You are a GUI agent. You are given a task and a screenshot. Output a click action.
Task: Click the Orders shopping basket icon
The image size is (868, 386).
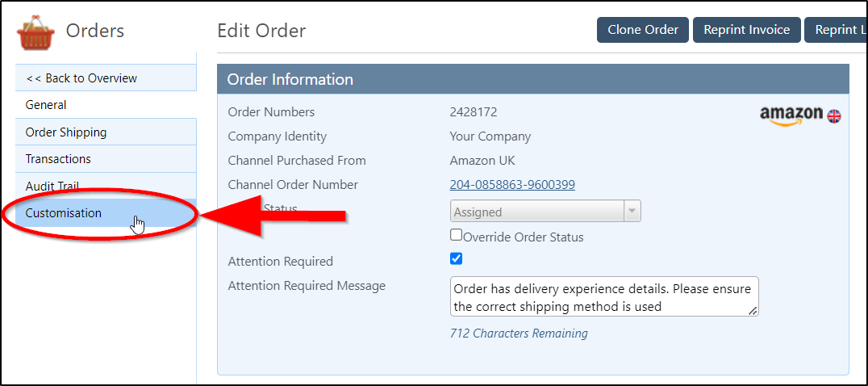click(x=36, y=31)
